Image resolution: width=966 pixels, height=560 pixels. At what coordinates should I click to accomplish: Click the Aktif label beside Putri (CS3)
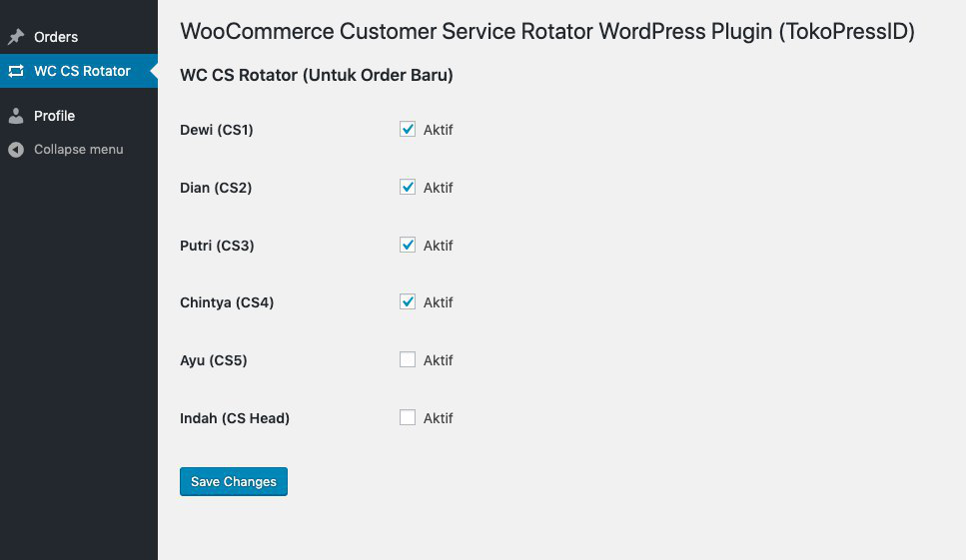[438, 246]
